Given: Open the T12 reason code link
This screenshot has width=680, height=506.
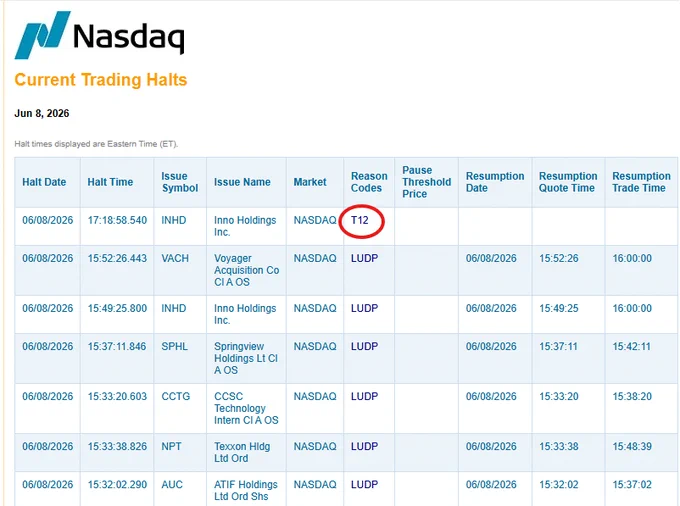Looking at the screenshot, I should (360, 220).
